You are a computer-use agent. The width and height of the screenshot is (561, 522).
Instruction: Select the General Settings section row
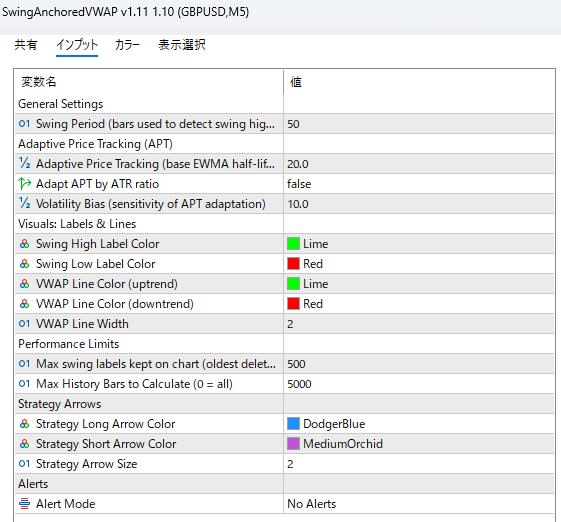click(x=284, y=104)
